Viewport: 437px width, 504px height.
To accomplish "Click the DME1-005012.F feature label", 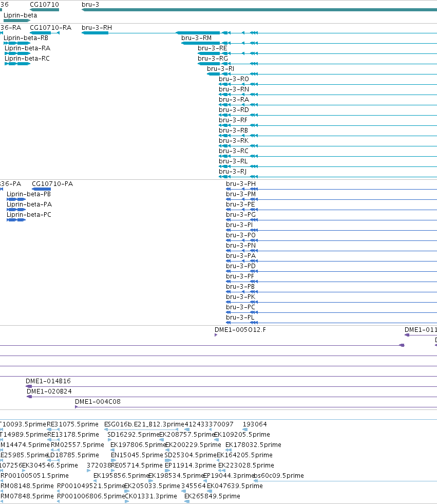I will coord(240,330).
